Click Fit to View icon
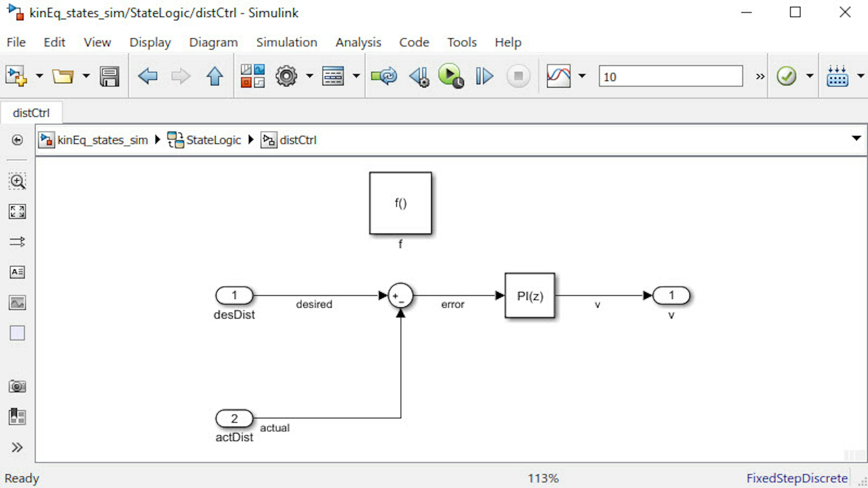Image resolution: width=868 pixels, height=488 pixels. pos(17,212)
